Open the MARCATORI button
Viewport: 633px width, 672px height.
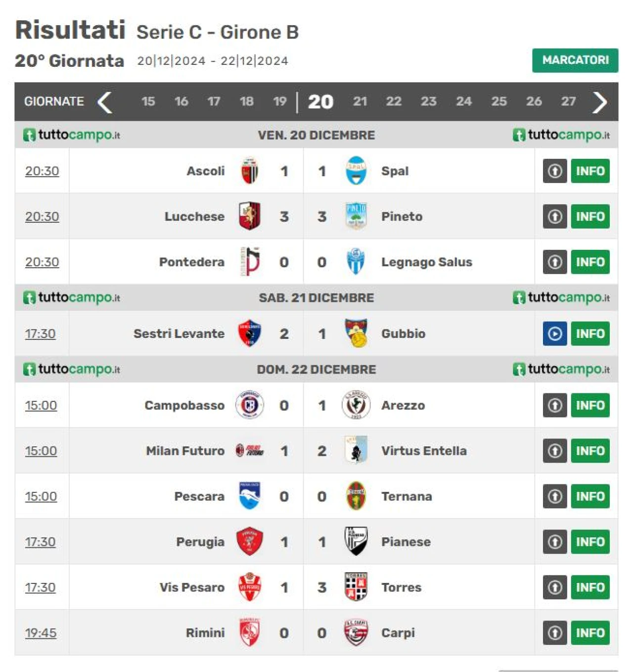click(575, 60)
